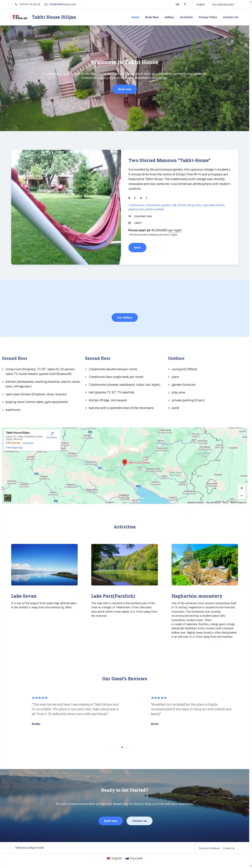Open the Privacy Policy menu item
Screen dimensions: 252x868
point(208,17)
